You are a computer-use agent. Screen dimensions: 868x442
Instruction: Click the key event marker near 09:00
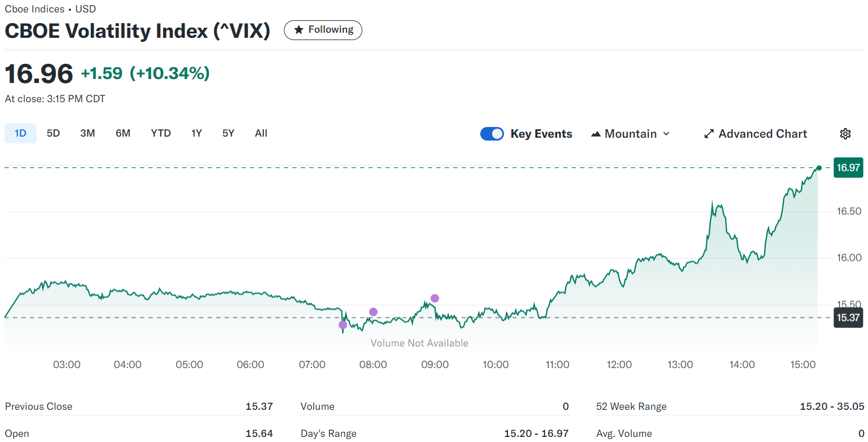pyautogui.click(x=435, y=298)
